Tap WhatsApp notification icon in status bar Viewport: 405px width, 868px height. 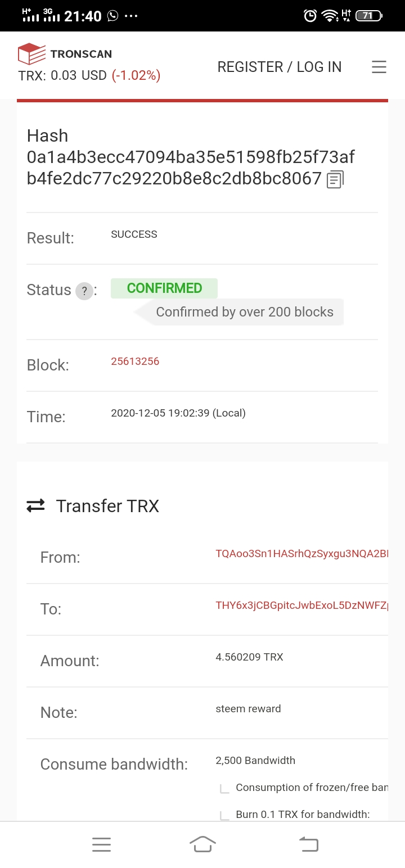coord(113,16)
